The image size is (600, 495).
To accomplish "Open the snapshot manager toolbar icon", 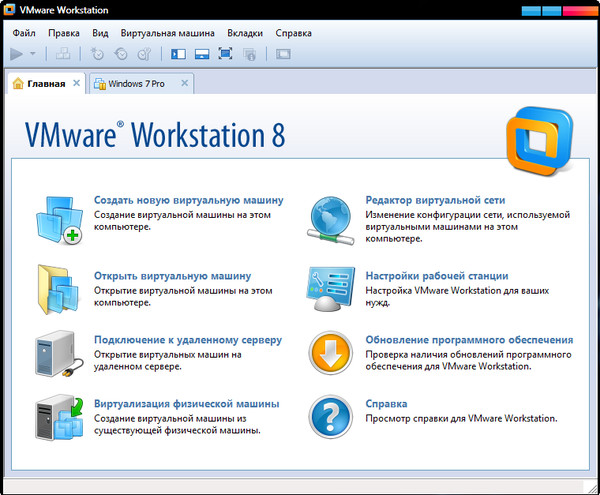I will (x=144, y=54).
